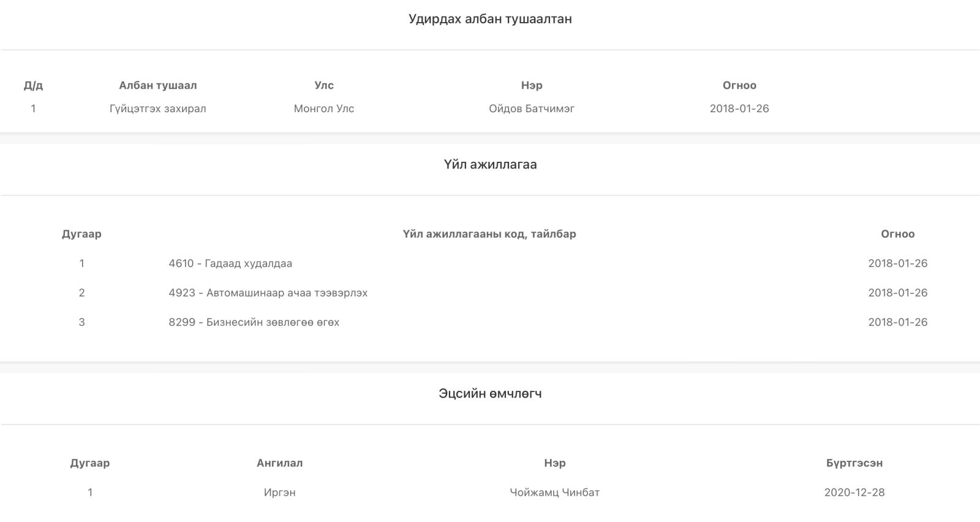
Task: Select the "4610 - Гадаад худалдаа" activity row
Action: pos(230,263)
